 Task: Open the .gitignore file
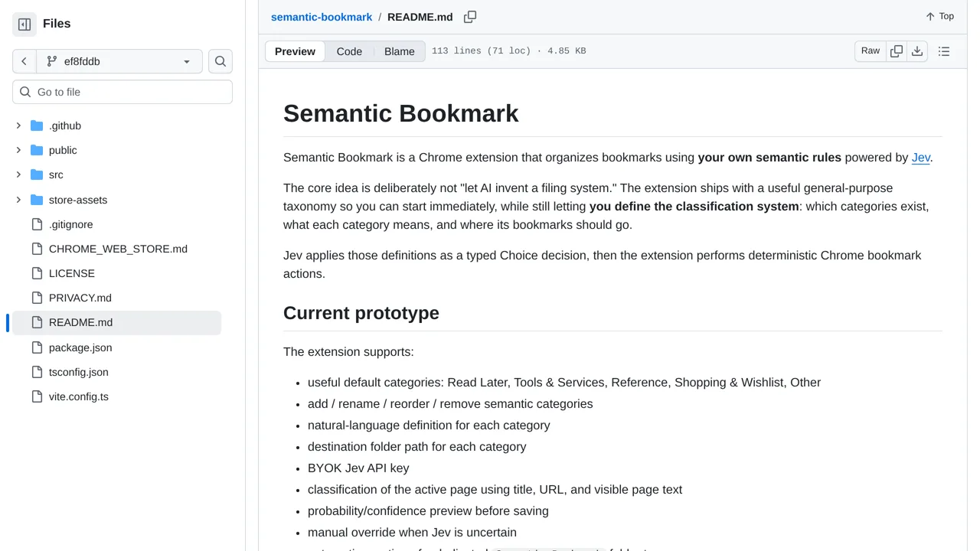tap(70, 224)
